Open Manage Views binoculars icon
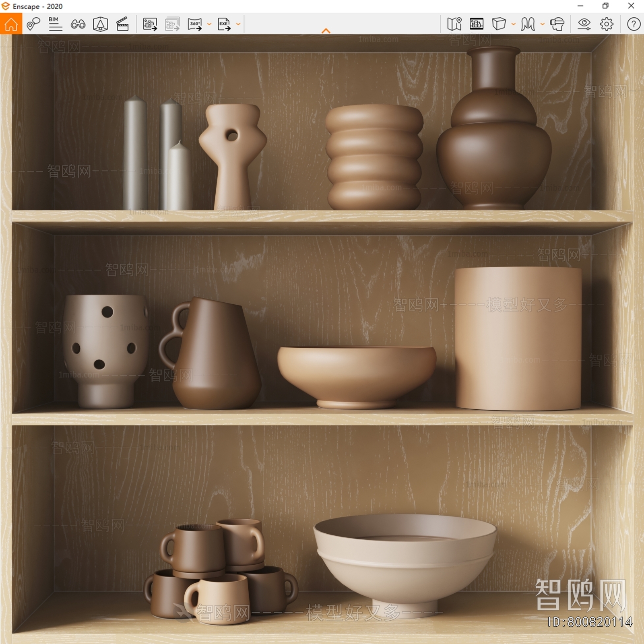Viewport: 644px width, 644px height. 78,24
